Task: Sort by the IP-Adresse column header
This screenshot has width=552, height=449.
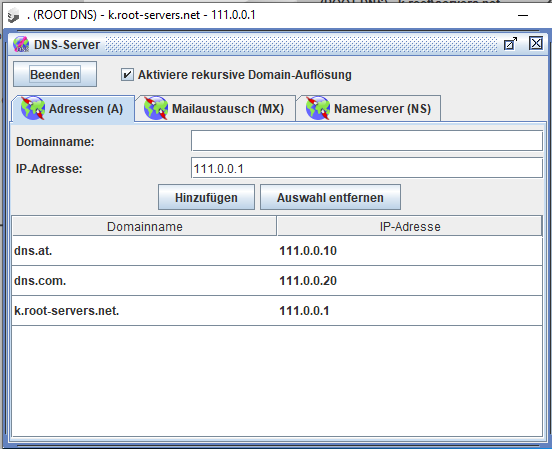Action: (x=409, y=226)
